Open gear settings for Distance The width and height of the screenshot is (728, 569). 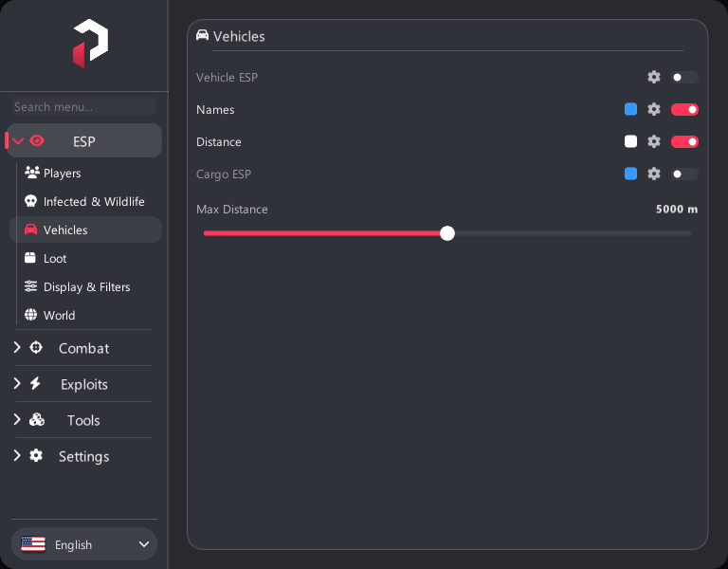(x=654, y=141)
